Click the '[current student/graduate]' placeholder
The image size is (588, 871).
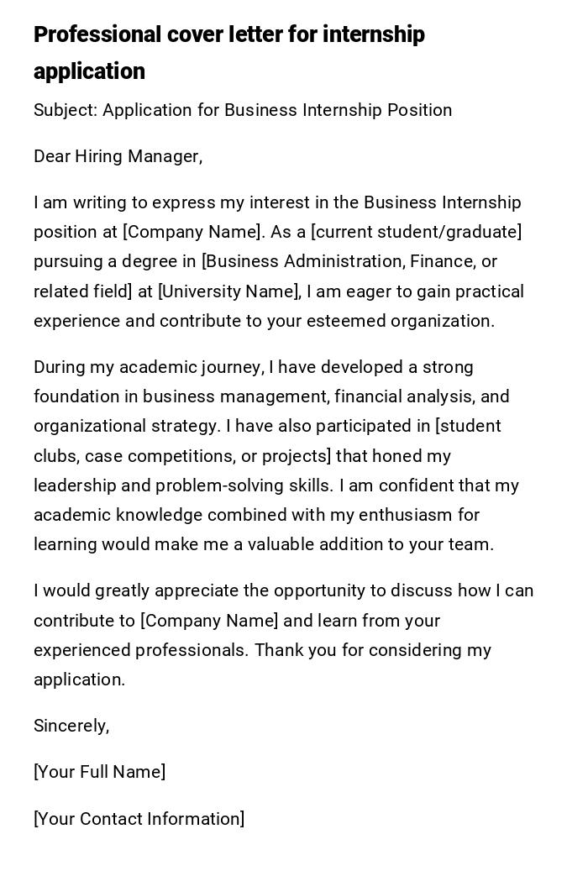tap(417, 233)
